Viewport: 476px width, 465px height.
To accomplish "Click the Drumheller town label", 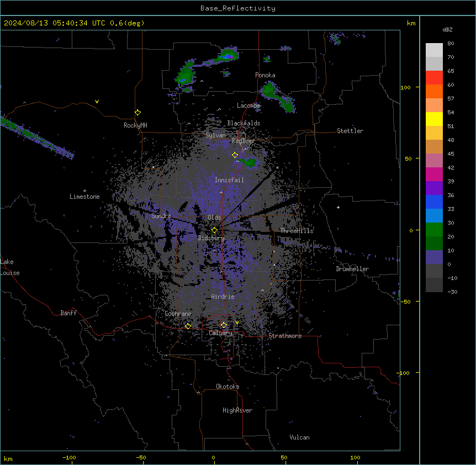I will coord(352,269).
